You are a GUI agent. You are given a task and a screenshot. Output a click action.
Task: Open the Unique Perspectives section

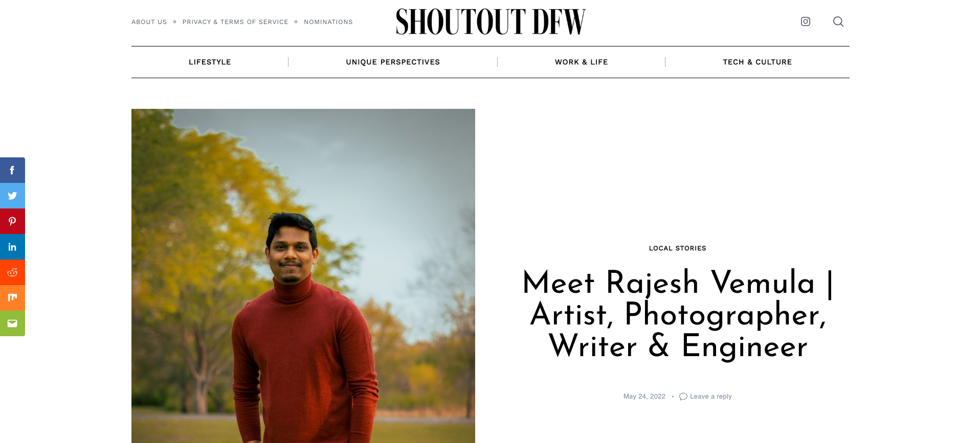(x=393, y=62)
